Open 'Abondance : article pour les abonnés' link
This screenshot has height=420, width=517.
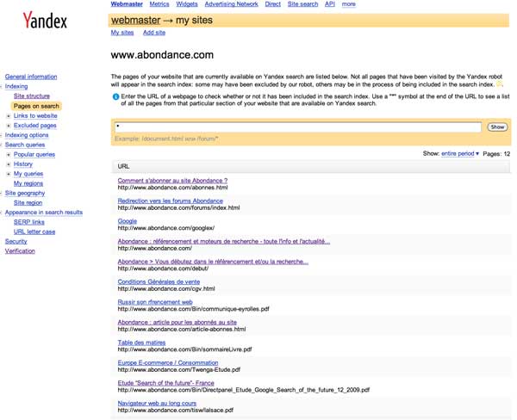[177, 322]
